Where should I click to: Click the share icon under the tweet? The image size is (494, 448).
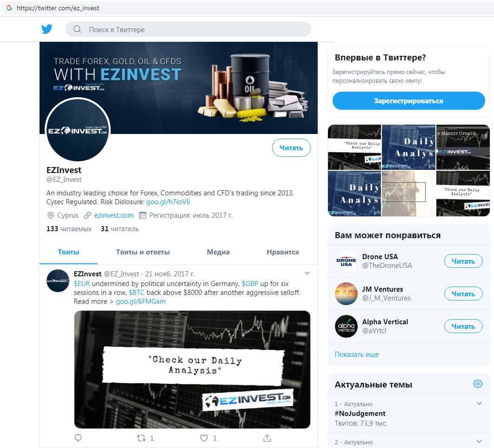coord(267,438)
